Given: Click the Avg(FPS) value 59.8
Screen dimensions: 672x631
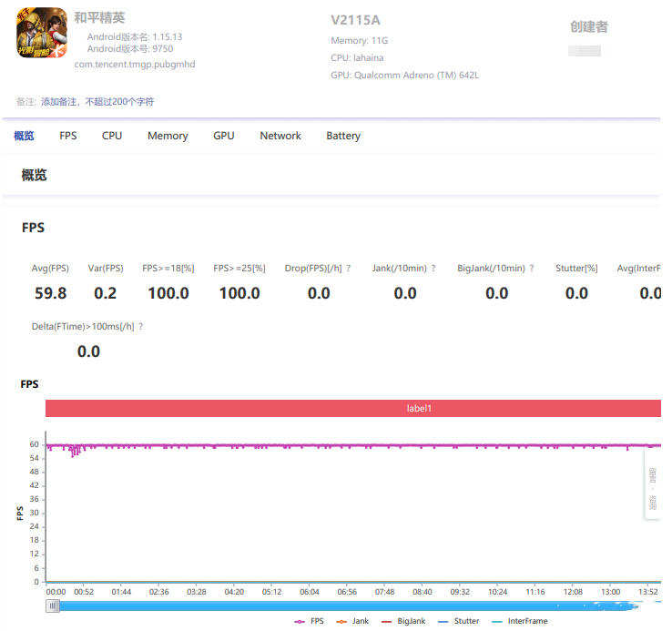Looking at the screenshot, I should coord(51,293).
